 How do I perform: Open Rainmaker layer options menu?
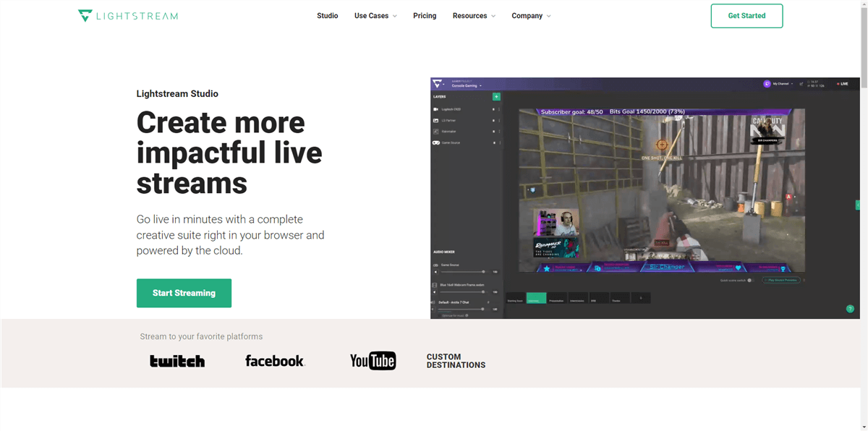[499, 132]
